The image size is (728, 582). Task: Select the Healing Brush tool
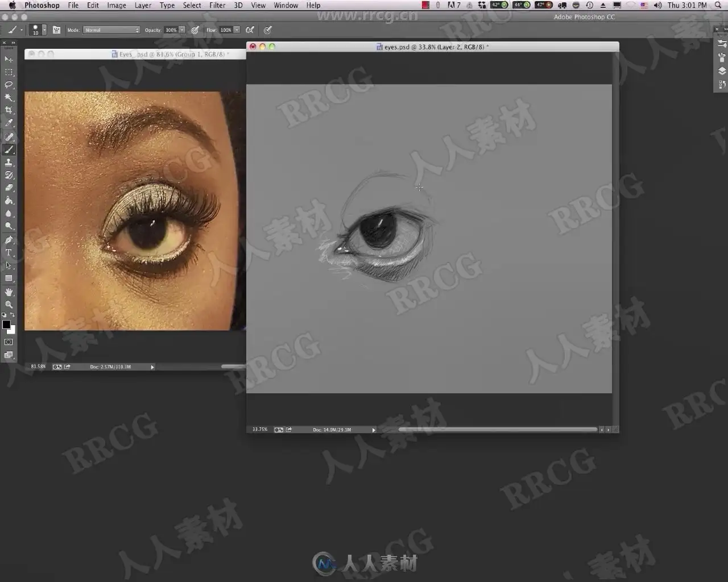[9, 137]
